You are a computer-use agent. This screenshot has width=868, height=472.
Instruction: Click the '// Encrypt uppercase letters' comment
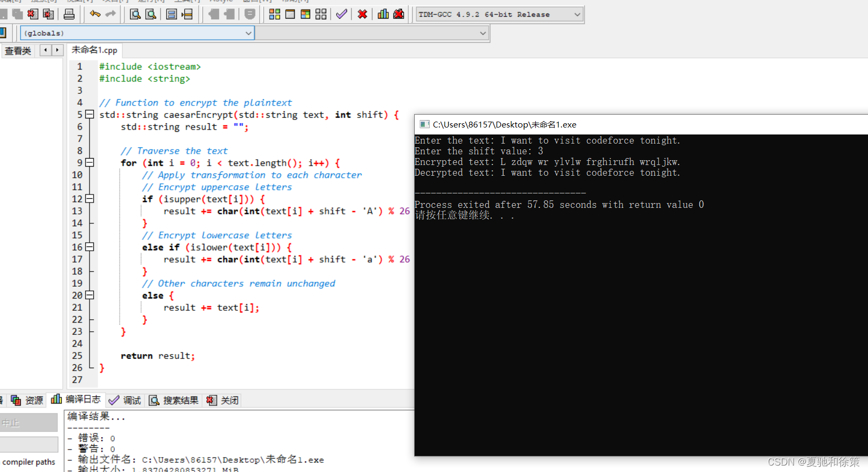tap(217, 187)
